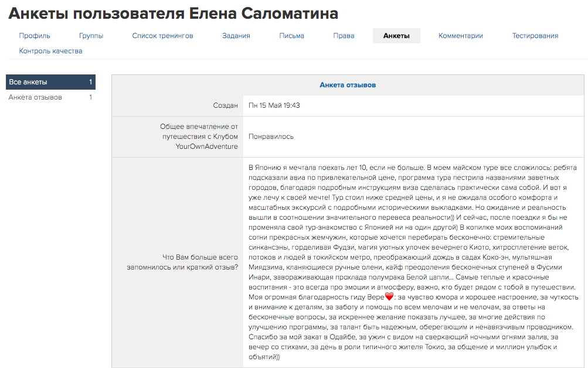
Task: Open the Права tab
Action: [x=344, y=36]
